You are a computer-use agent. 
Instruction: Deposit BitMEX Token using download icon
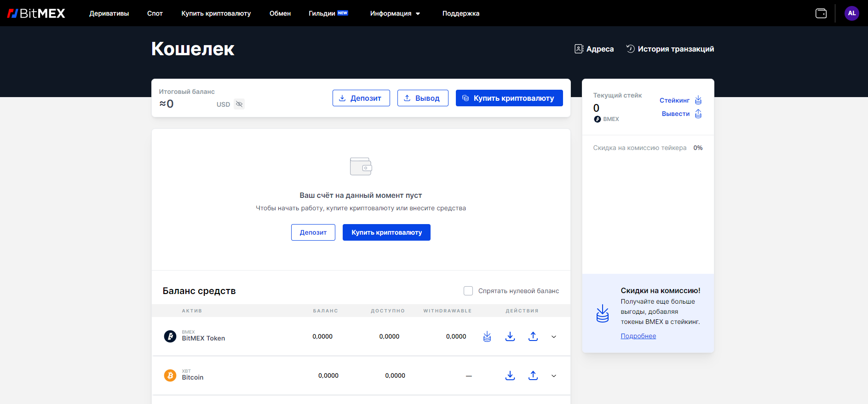click(510, 336)
